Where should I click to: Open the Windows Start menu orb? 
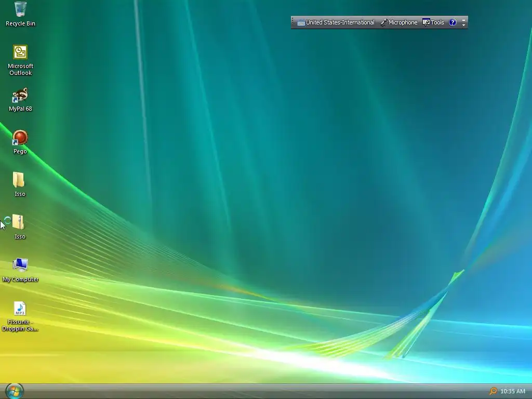pos(15,391)
